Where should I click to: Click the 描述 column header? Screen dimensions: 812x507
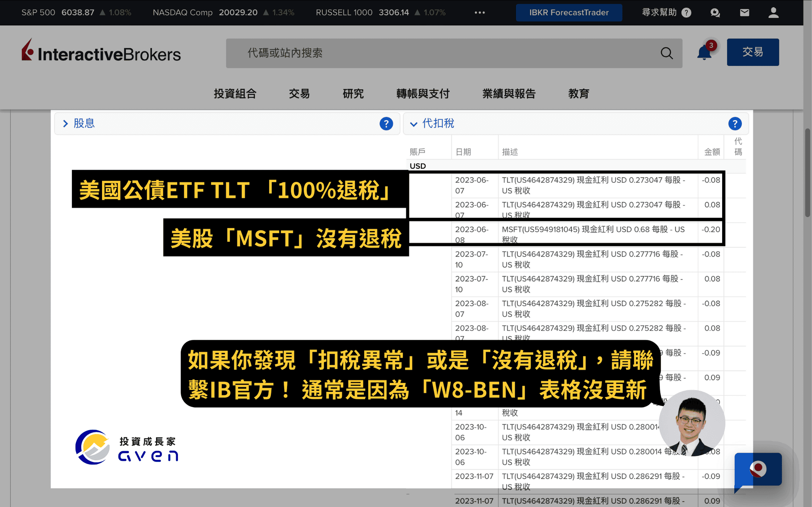click(x=510, y=152)
